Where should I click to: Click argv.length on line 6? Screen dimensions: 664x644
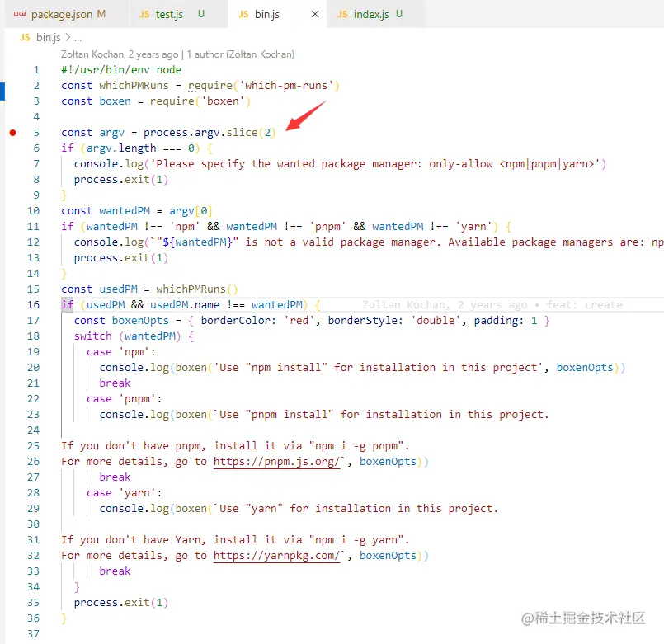[121, 148]
